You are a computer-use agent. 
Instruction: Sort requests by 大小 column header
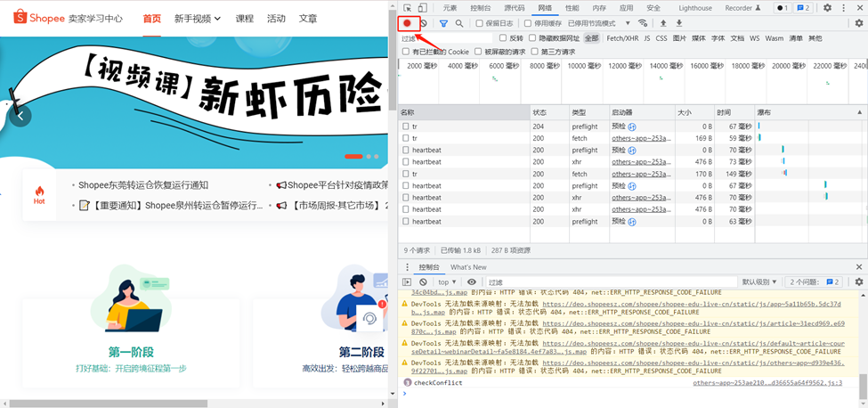click(x=694, y=112)
